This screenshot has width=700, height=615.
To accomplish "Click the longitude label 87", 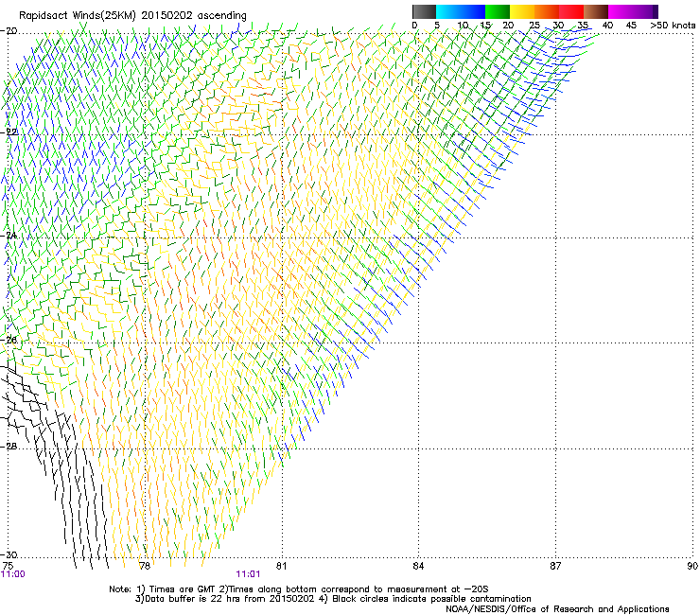I will pyautogui.click(x=555, y=566).
